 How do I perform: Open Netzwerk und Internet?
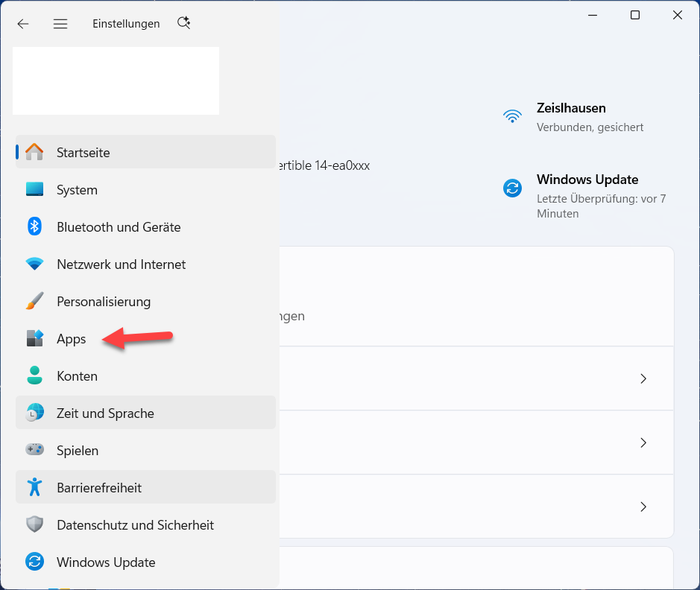tap(145, 264)
